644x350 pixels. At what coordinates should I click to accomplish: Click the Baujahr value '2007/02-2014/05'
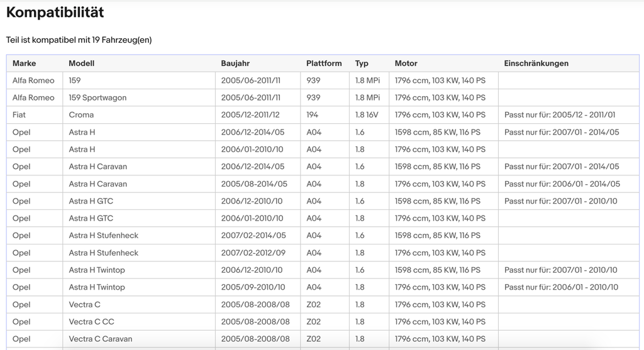253,236
